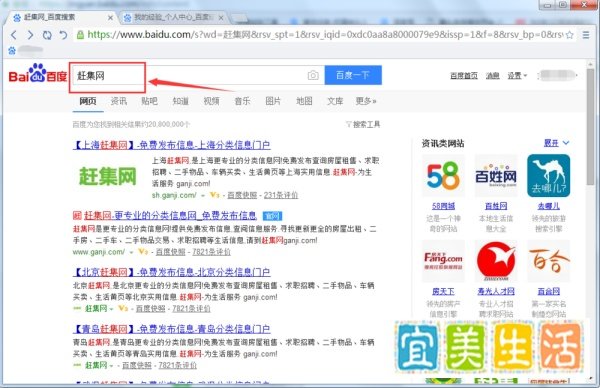Open the 231条评价 reviews link
The image size is (600, 388).
(x=280, y=195)
